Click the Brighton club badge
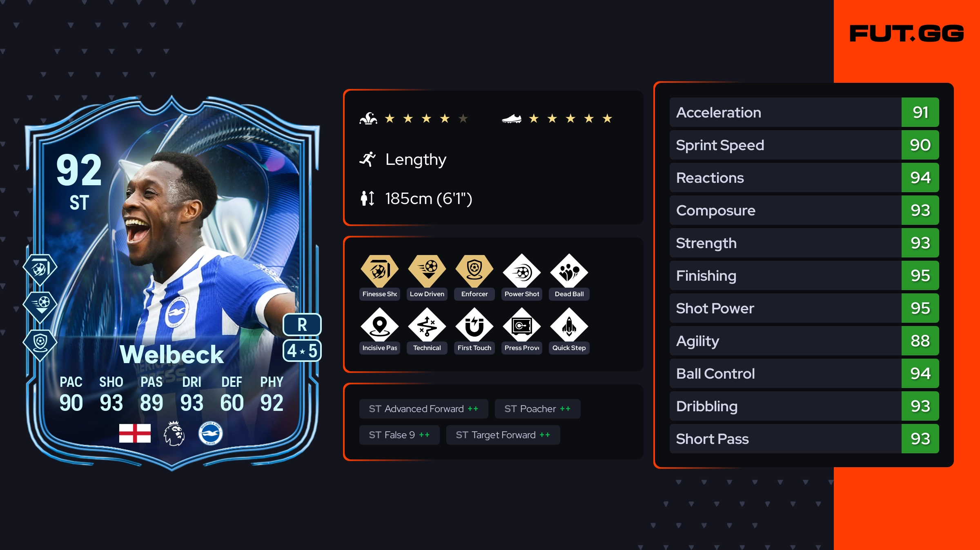The image size is (980, 550). coord(210,433)
